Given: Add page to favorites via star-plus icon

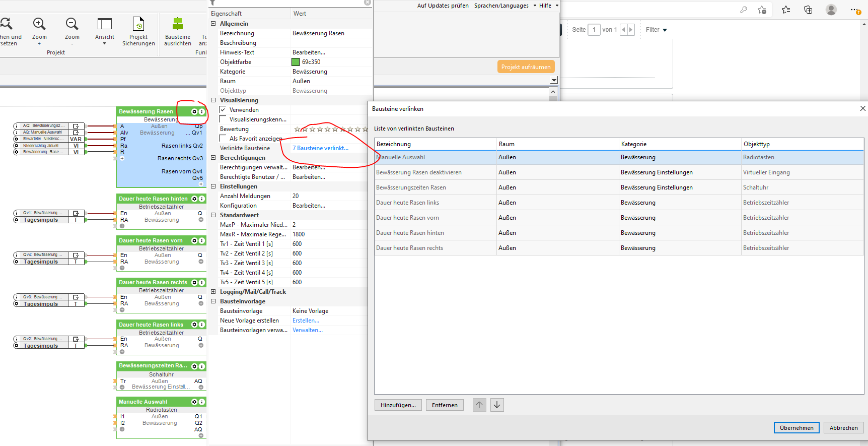Looking at the screenshot, I should point(762,10).
